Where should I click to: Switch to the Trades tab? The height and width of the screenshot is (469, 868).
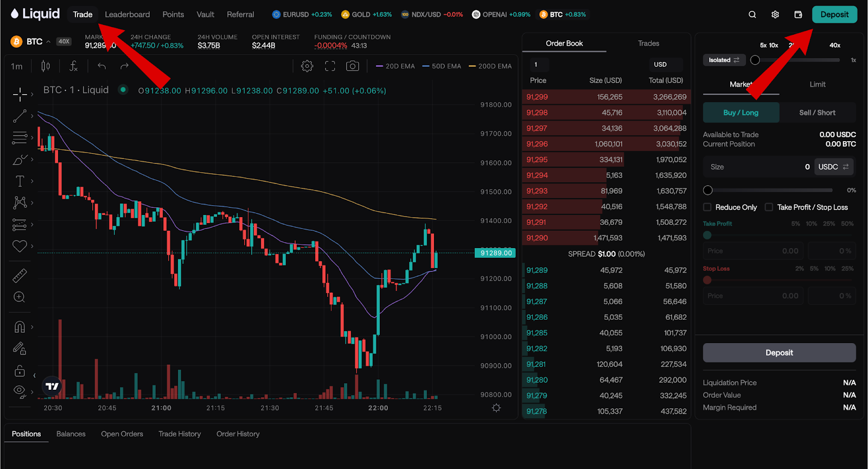click(648, 43)
